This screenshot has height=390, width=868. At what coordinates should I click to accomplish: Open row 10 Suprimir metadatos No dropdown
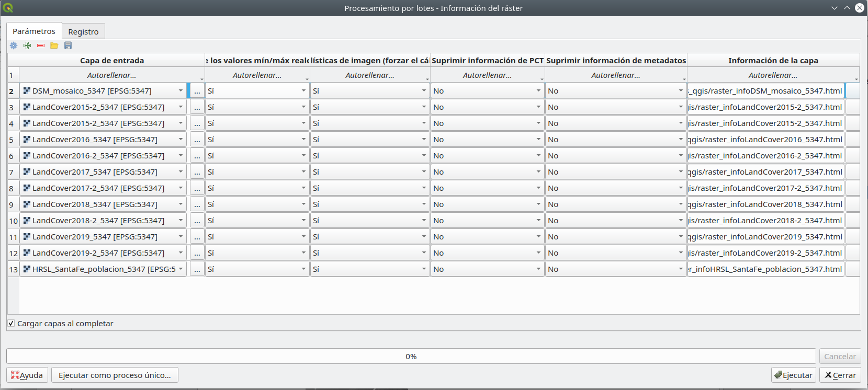click(616, 221)
